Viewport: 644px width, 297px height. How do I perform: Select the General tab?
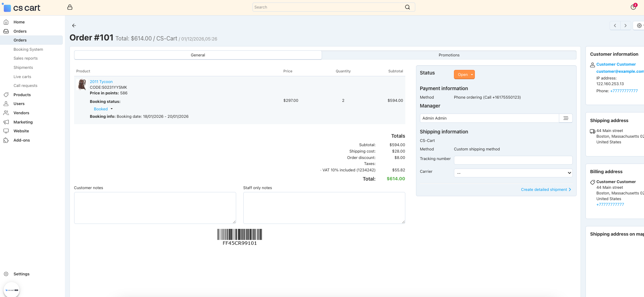(198, 55)
